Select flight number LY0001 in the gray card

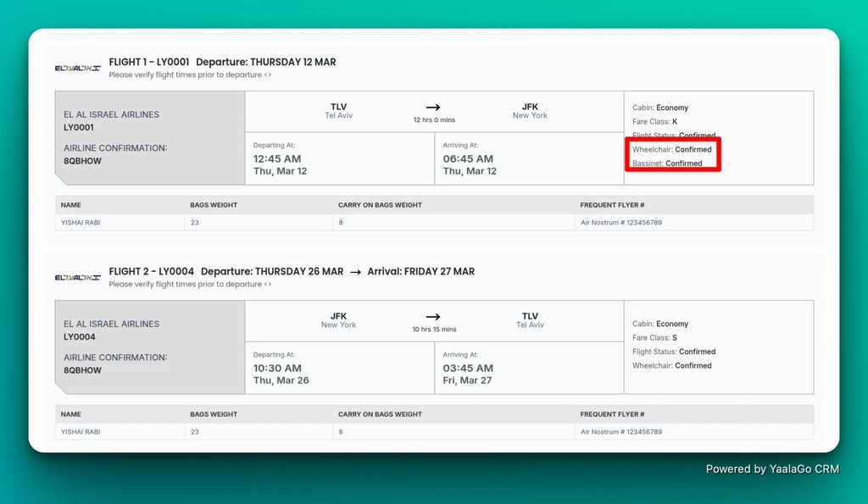[x=79, y=127]
